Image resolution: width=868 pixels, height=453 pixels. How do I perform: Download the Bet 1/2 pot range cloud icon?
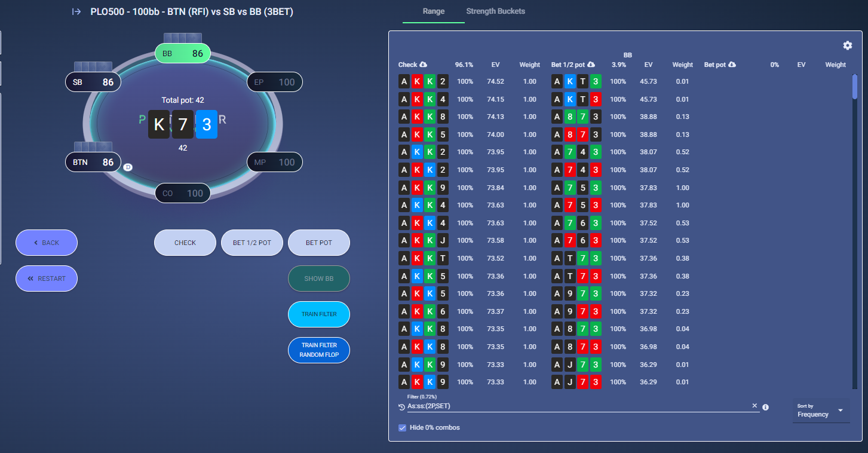(591, 65)
